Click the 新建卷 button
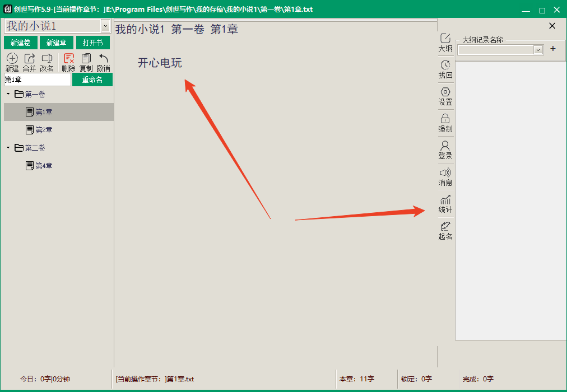 click(x=20, y=43)
